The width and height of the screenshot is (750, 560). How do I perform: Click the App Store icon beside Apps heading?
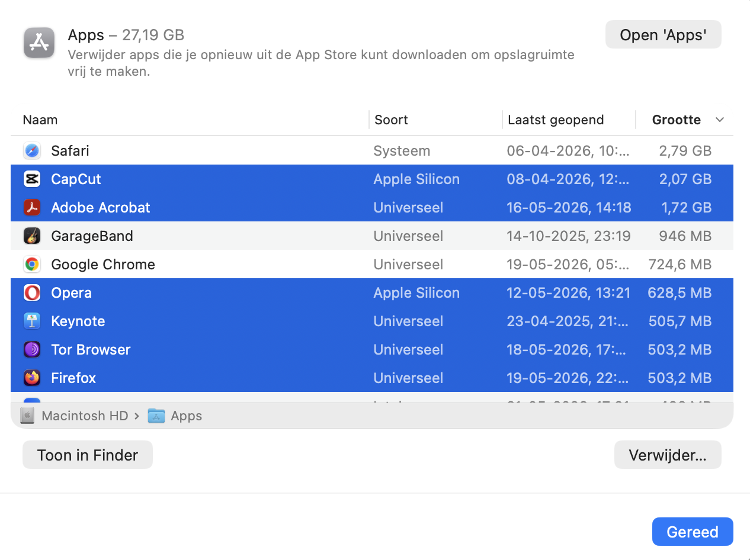pyautogui.click(x=39, y=43)
